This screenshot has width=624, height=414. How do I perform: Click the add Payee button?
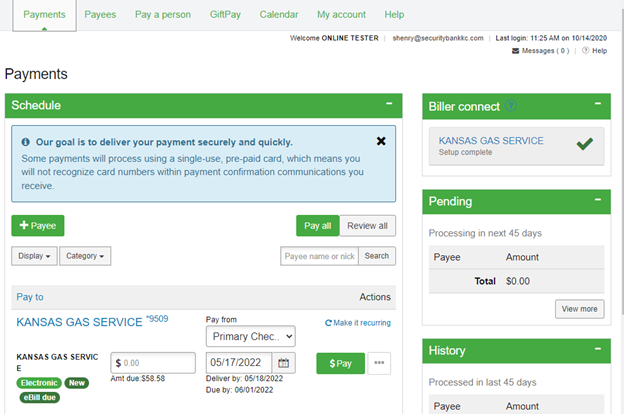[38, 226]
